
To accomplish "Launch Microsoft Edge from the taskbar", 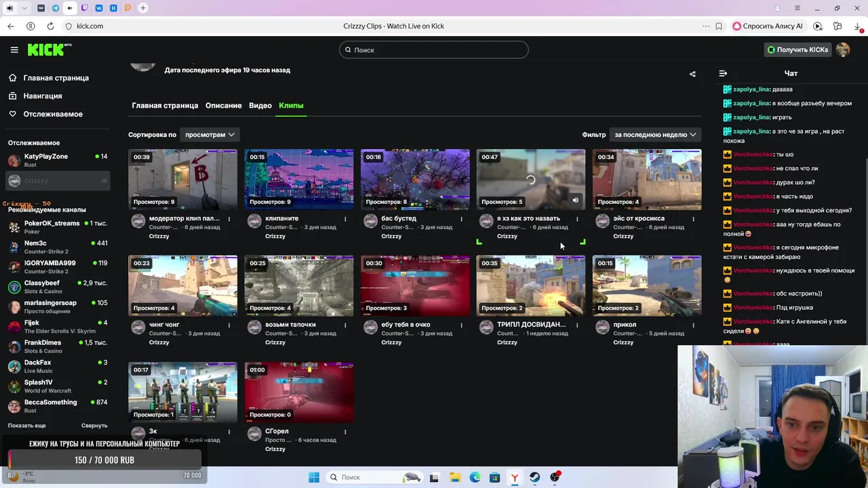I will pyautogui.click(x=475, y=477).
